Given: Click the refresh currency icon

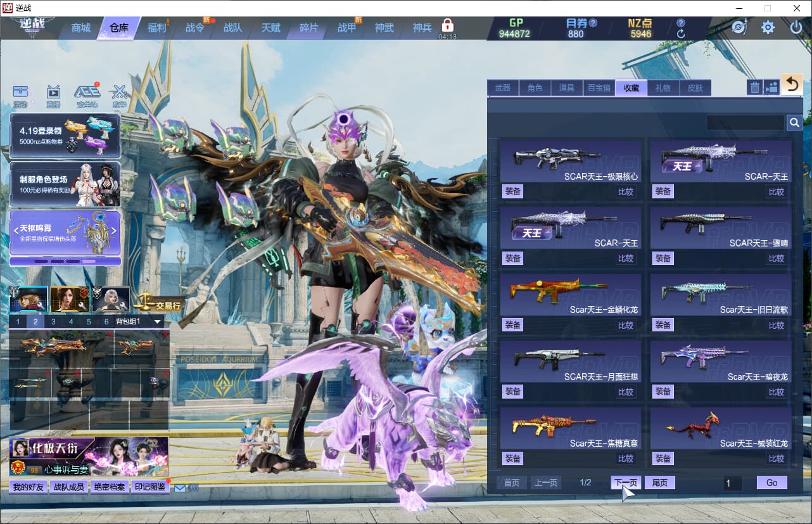Looking at the screenshot, I should click(x=681, y=34).
